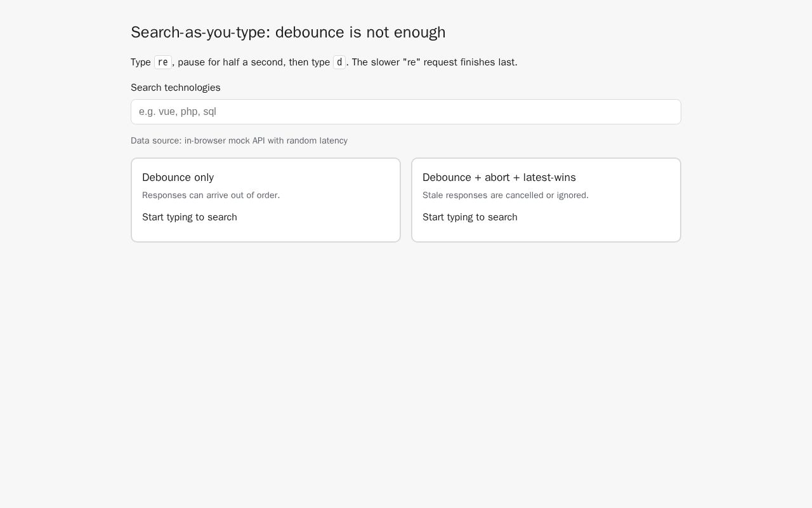Click the 're' inline code snippet
Screen dimensions: 812x508
(x=163, y=62)
